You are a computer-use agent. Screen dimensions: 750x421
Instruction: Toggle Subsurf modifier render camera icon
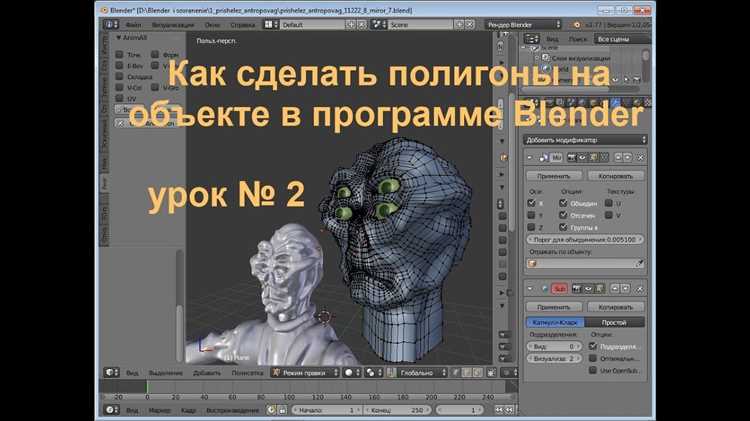[x=576, y=288]
